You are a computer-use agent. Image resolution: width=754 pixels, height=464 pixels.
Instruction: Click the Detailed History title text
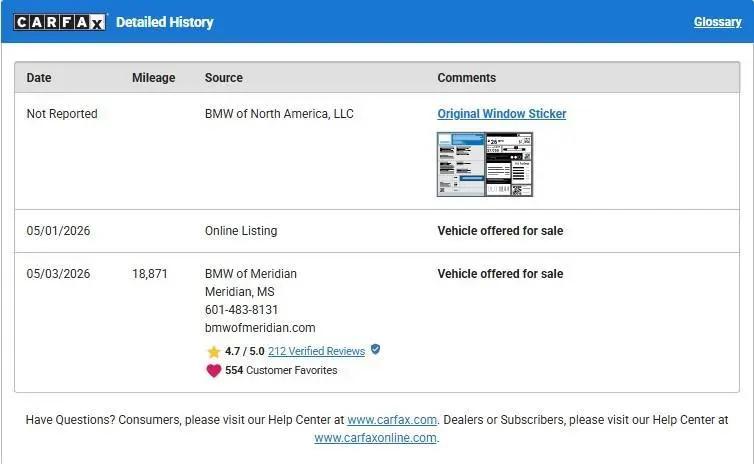point(164,22)
